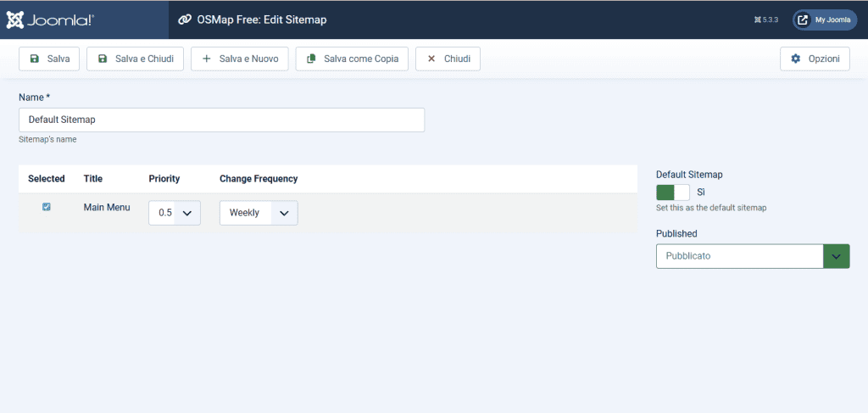The width and height of the screenshot is (868, 413).
Task: Click the Selected column header
Action: pos(47,178)
